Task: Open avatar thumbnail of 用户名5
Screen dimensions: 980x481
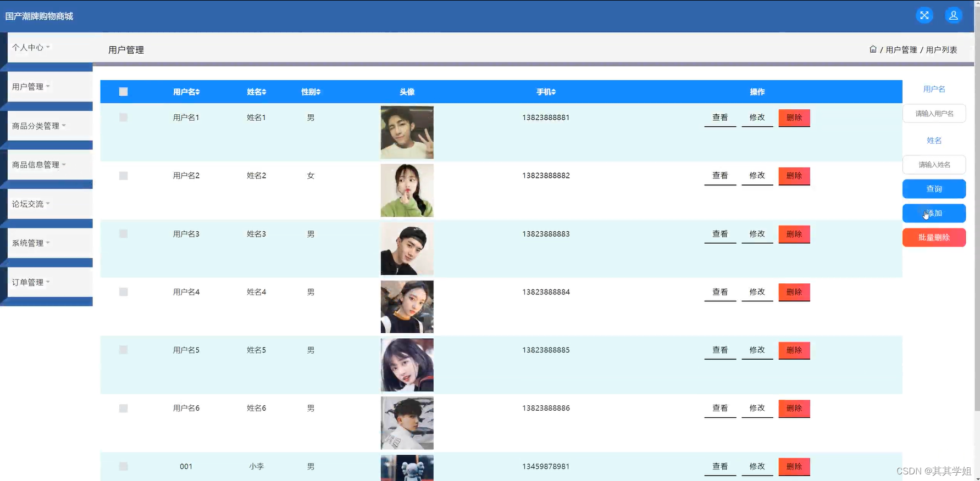Action: pyautogui.click(x=407, y=365)
